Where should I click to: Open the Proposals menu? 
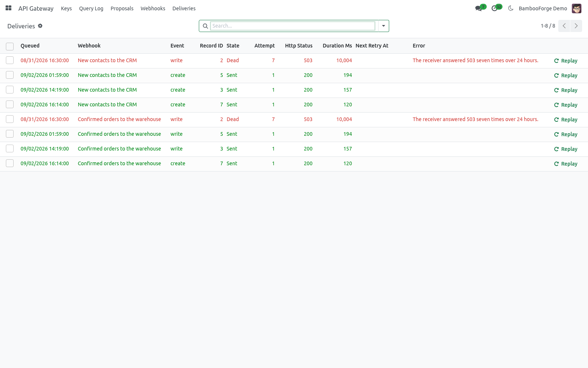click(x=122, y=8)
